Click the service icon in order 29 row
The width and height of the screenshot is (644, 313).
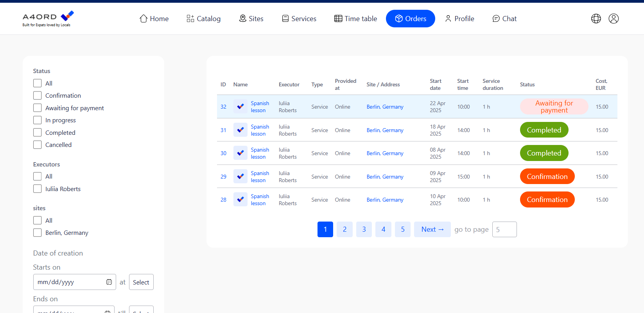[x=240, y=176]
